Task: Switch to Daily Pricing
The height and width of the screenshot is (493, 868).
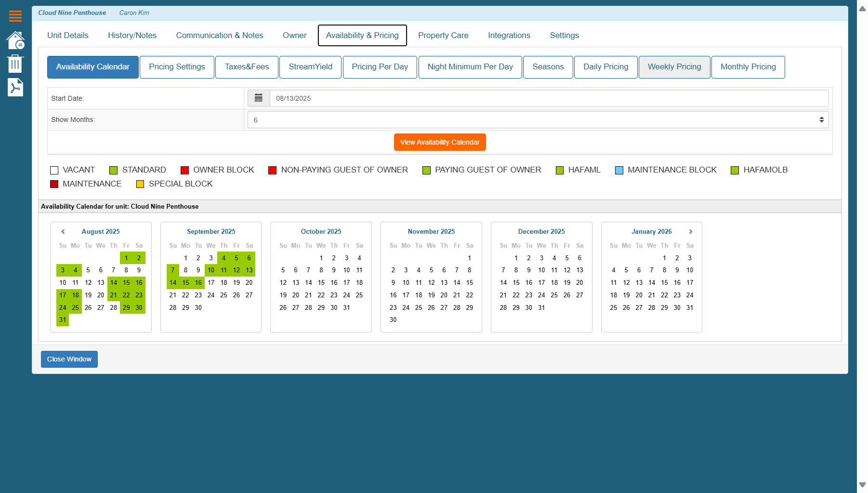Action: point(606,67)
